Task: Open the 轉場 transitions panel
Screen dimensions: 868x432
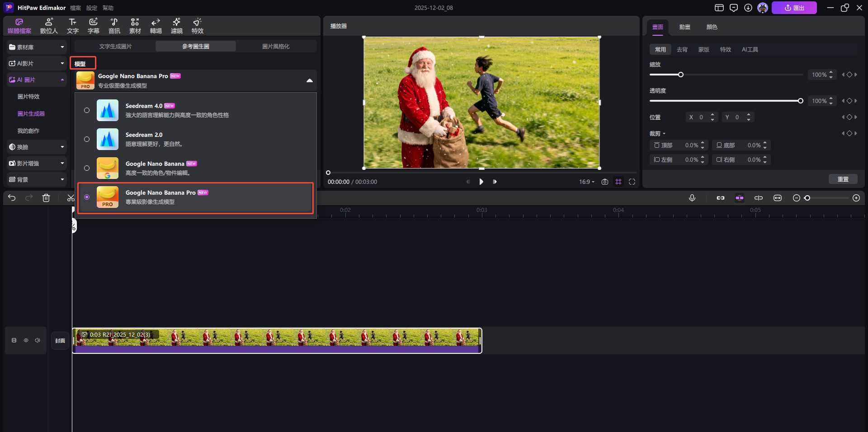Action: click(x=156, y=26)
